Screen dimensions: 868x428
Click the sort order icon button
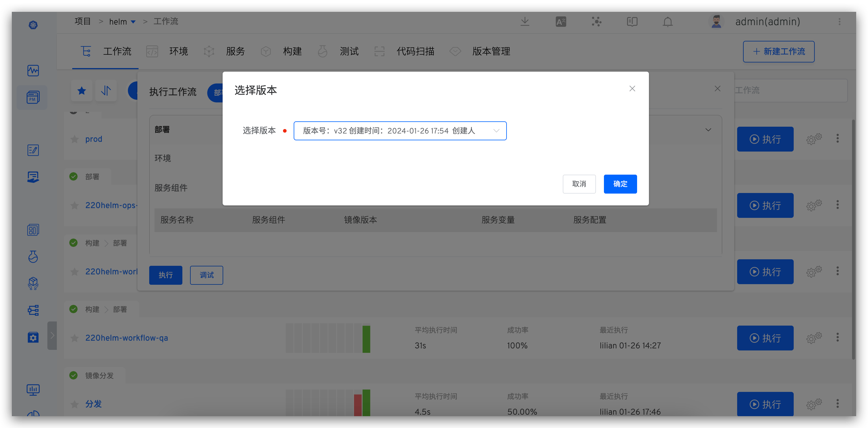[106, 91]
